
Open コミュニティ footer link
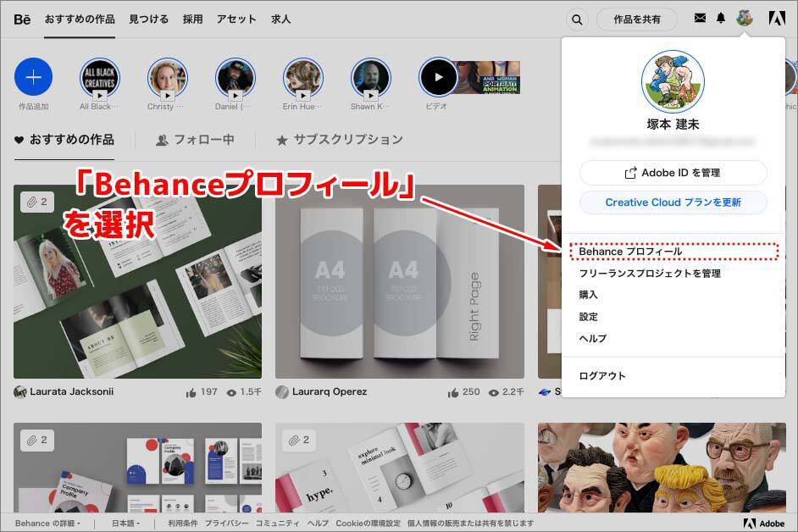point(278,524)
